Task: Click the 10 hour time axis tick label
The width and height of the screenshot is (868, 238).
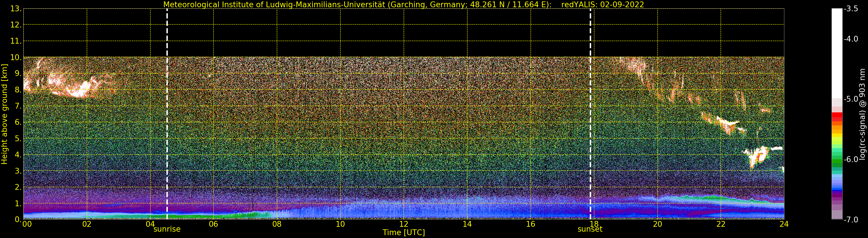Action: click(x=340, y=224)
